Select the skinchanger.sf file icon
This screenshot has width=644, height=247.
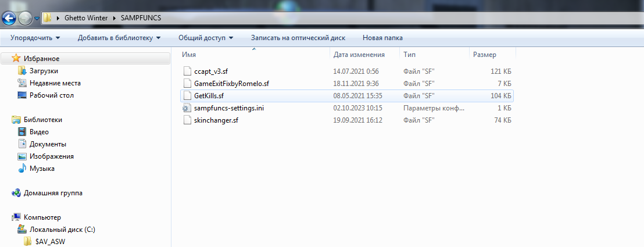point(187,120)
